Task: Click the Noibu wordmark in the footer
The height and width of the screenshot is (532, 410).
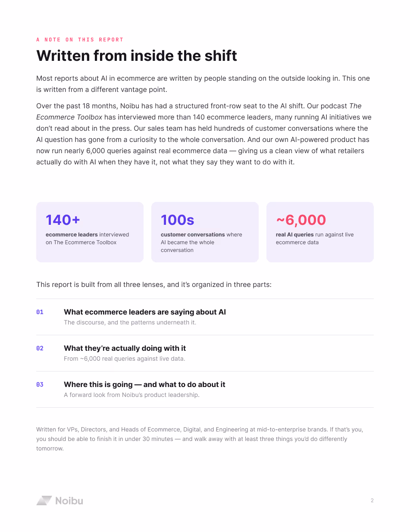Action: (x=69, y=501)
